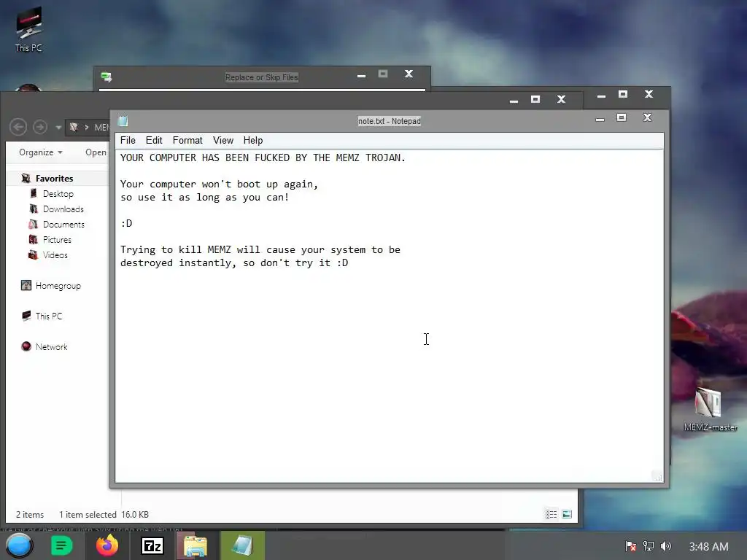This screenshot has width=747, height=560.
Task: Open 7-Zip from the taskbar
Action: [152, 545]
